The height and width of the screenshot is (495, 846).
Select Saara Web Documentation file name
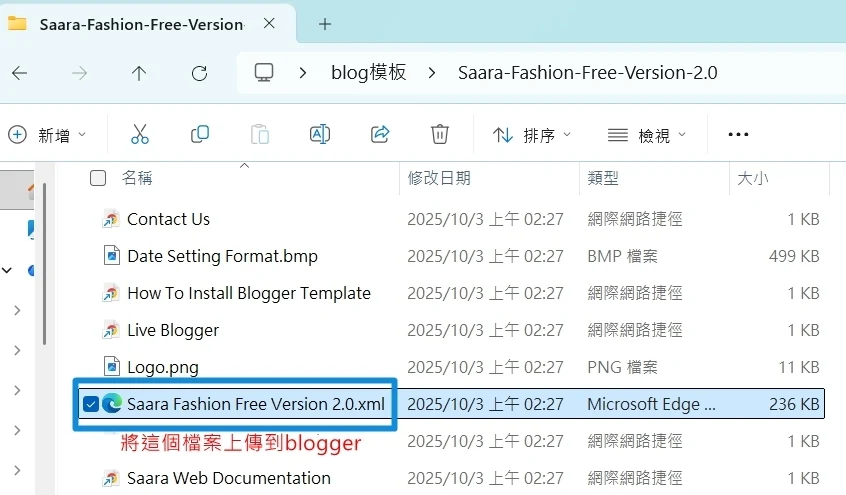[x=229, y=478]
